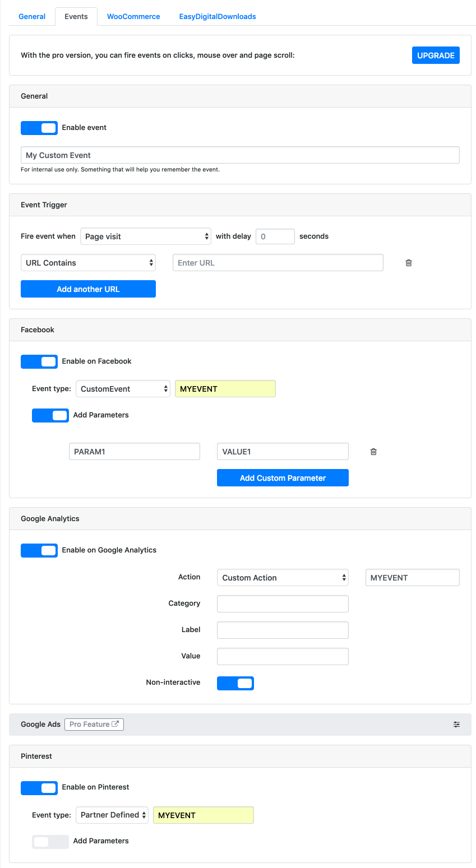476x868 pixels.
Task: Expand the URL Contains dropdown
Action: point(88,263)
